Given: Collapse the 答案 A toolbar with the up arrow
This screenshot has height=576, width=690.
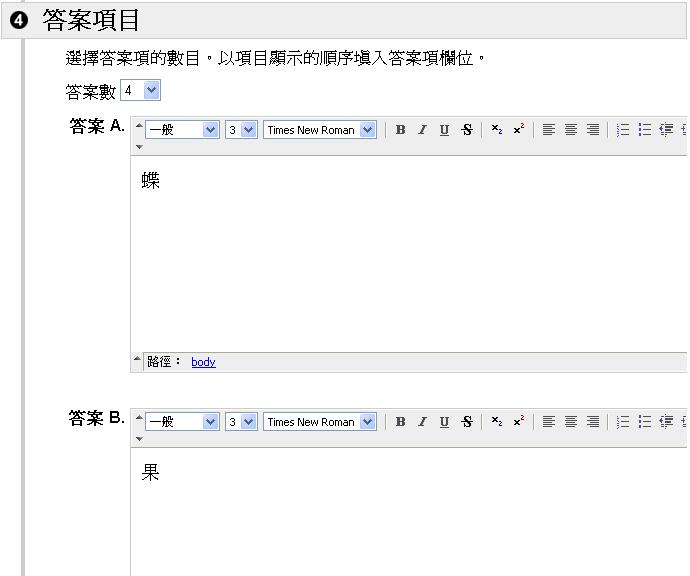Looking at the screenshot, I should click(139, 125).
